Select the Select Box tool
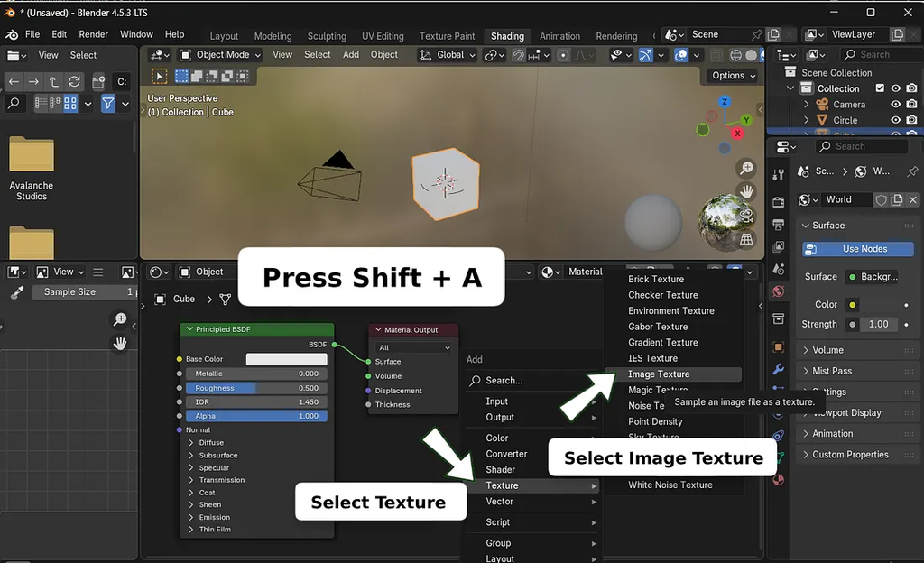The height and width of the screenshot is (563, 924). [x=182, y=76]
